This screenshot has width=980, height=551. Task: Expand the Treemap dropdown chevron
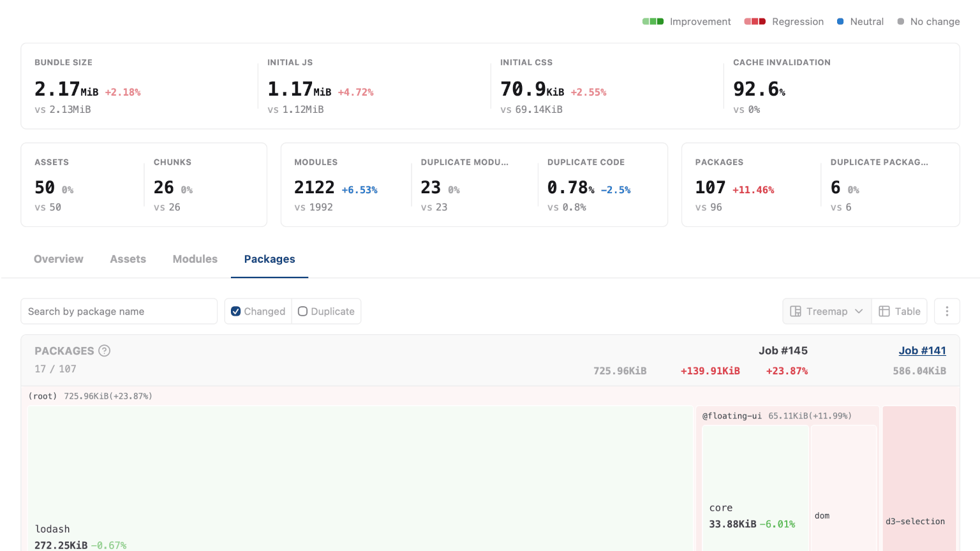coord(859,311)
